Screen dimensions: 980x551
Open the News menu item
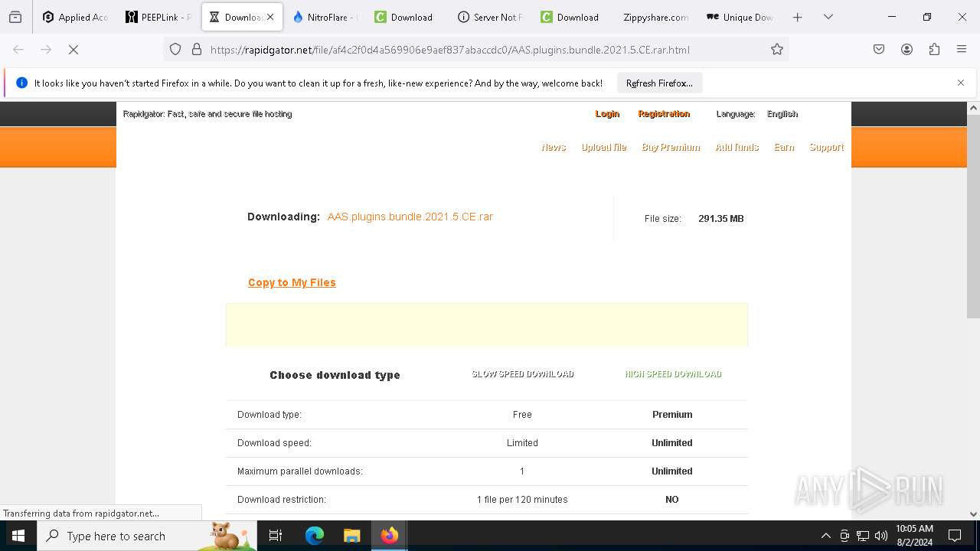coord(554,147)
